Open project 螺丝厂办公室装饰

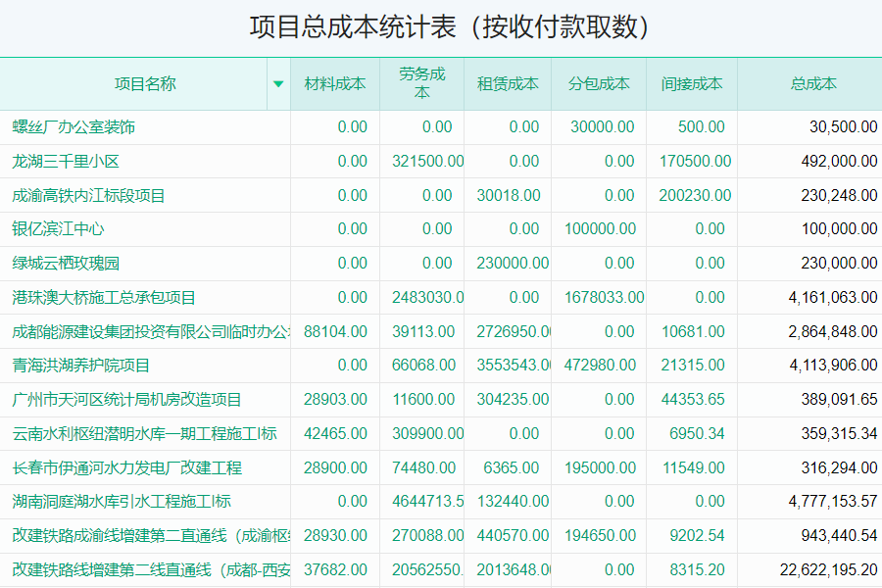point(73,127)
